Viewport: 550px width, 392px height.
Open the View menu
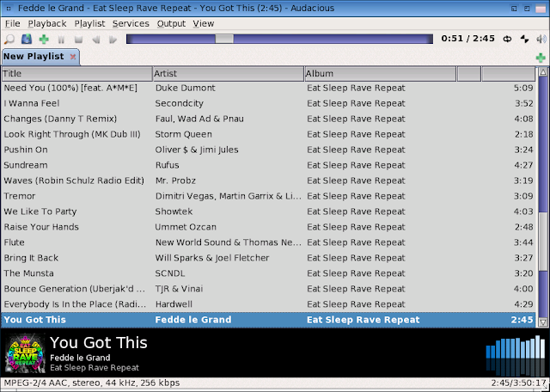(203, 23)
